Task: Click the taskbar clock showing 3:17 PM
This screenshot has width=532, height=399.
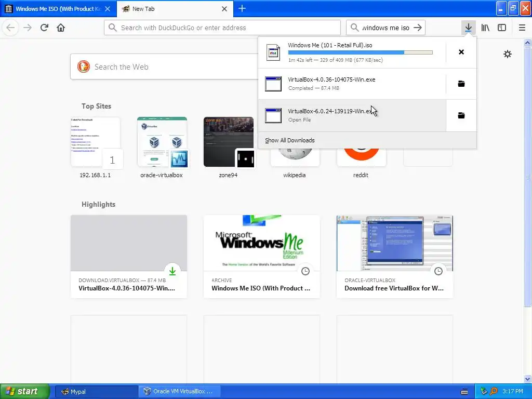Action: pos(512,392)
